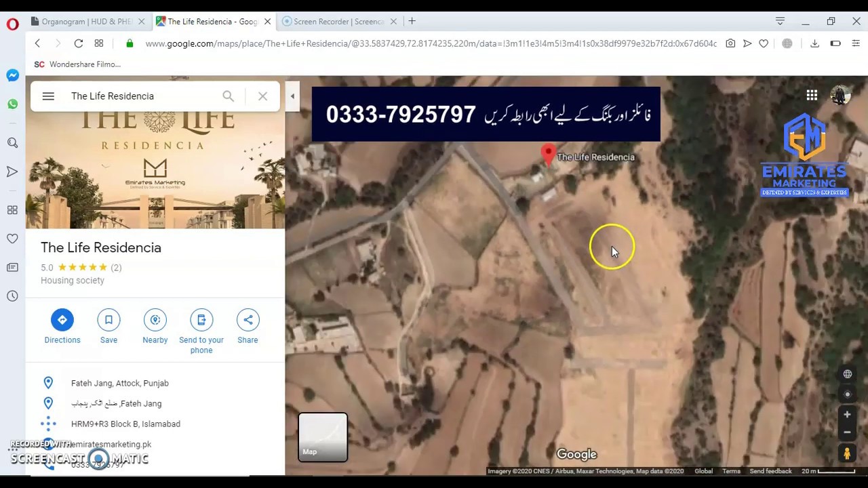Image resolution: width=868 pixels, height=488 pixels.
Task: Toggle the 20 m map scale units
Action: pyautogui.click(x=828, y=471)
